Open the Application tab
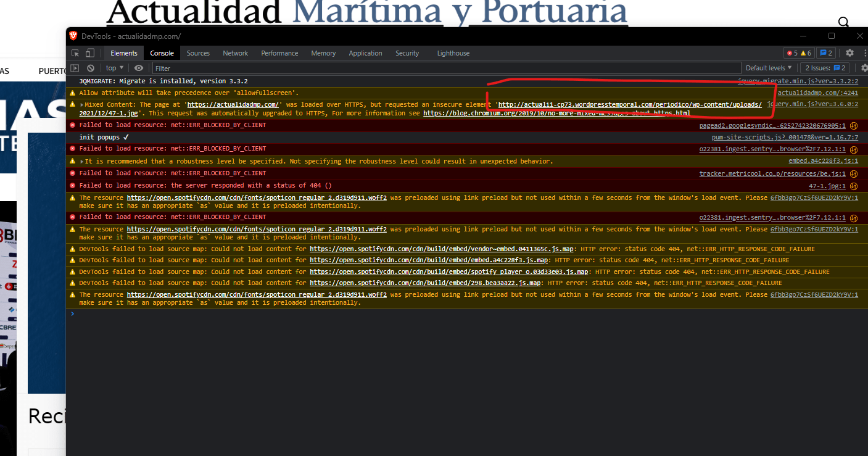The height and width of the screenshot is (456, 868). 365,53
